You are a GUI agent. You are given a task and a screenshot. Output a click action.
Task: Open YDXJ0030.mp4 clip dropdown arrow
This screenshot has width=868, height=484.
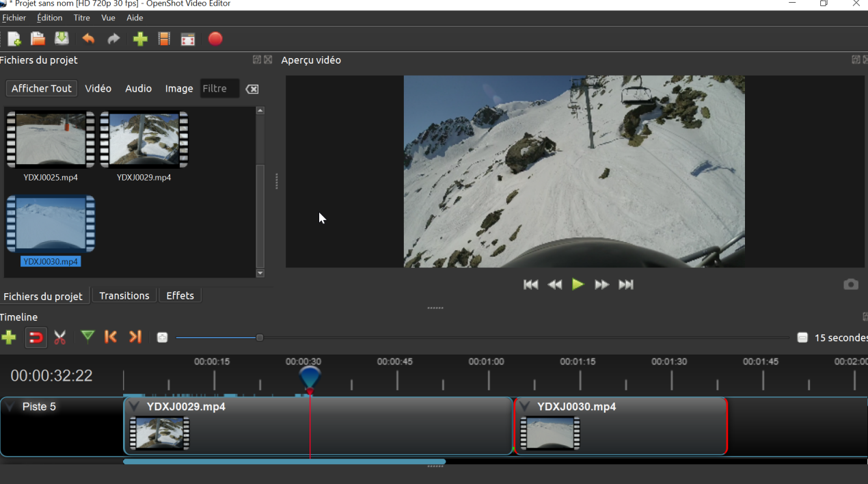click(x=525, y=407)
